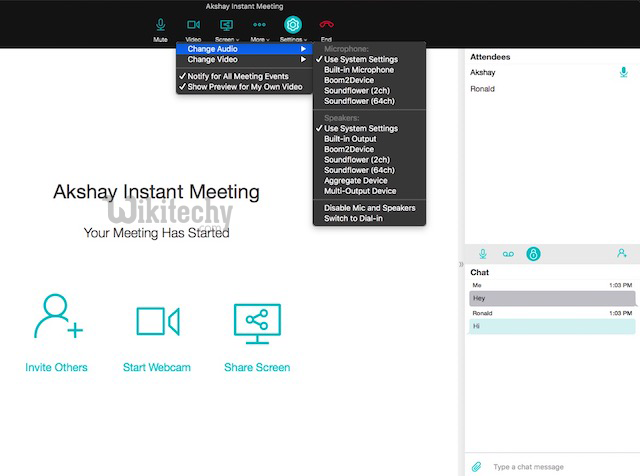
Task: Click the voicemail recording icon above Chat
Action: point(508,254)
